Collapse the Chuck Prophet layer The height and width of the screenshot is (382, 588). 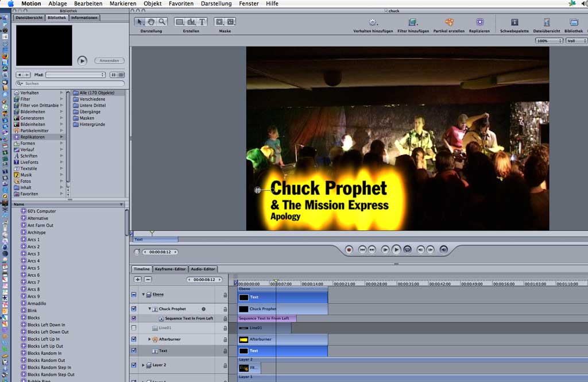click(x=150, y=309)
